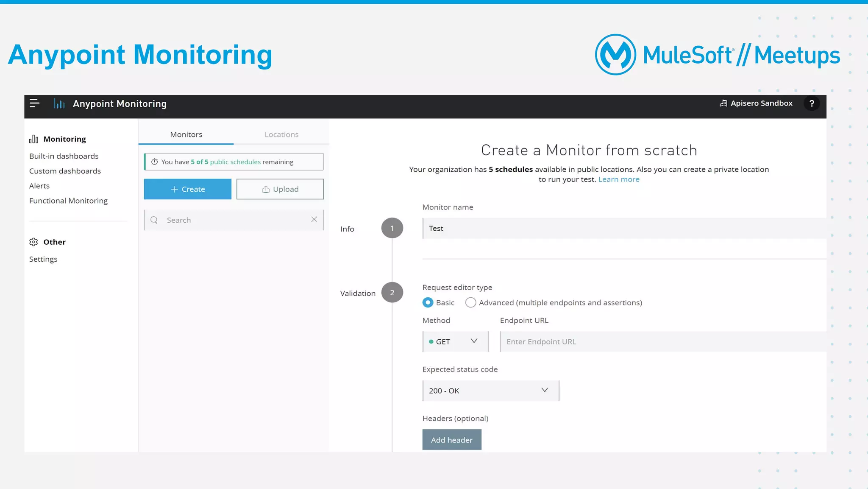The image size is (868, 489).
Task: Click the 'Create a Monitor from scratch' heading
Action: point(589,150)
